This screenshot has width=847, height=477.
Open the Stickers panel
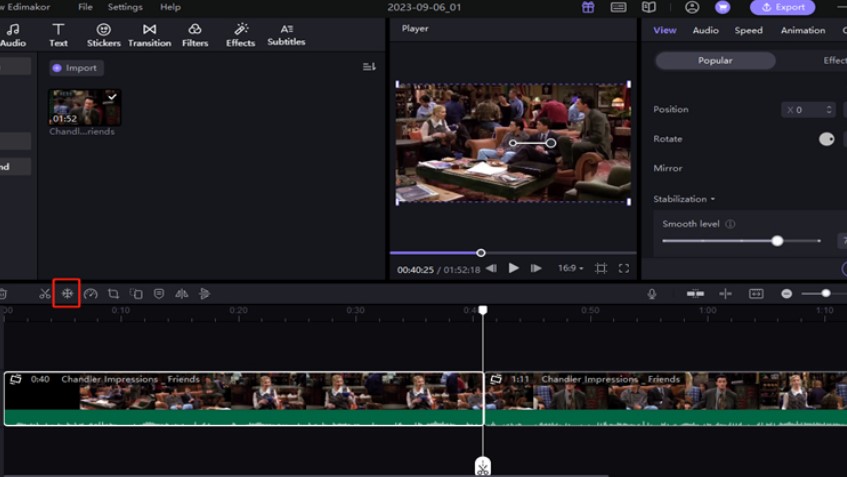(103, 35)
